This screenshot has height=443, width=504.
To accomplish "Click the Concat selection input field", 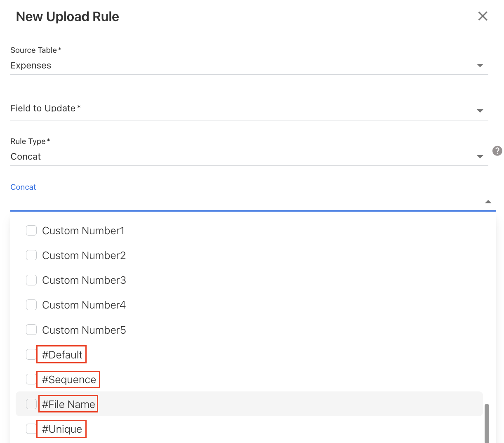I will click(x=243, y=202).
